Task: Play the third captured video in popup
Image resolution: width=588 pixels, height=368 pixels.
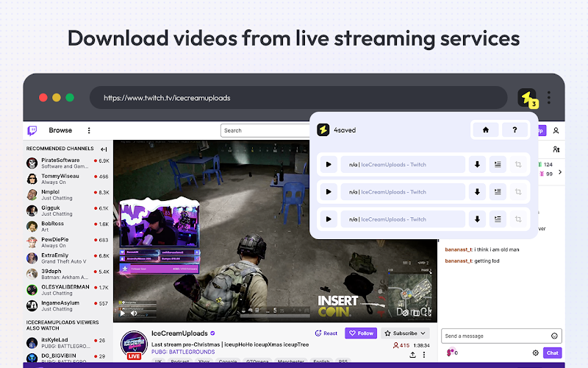Action: (329, 219)
